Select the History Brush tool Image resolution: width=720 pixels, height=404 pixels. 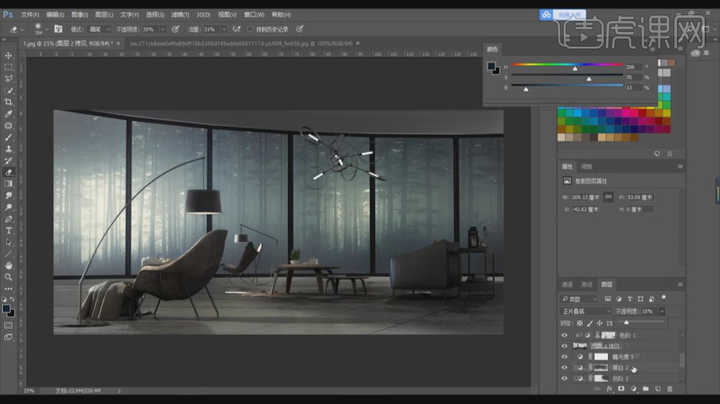(x=8, y=161)
